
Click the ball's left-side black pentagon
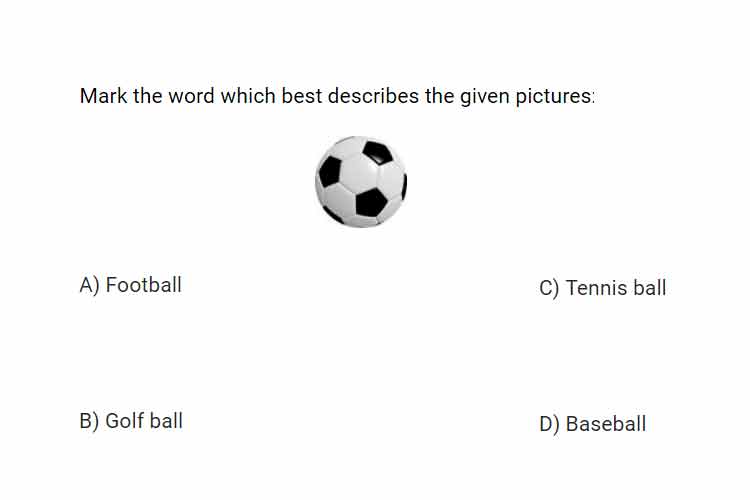click(330, 172)
